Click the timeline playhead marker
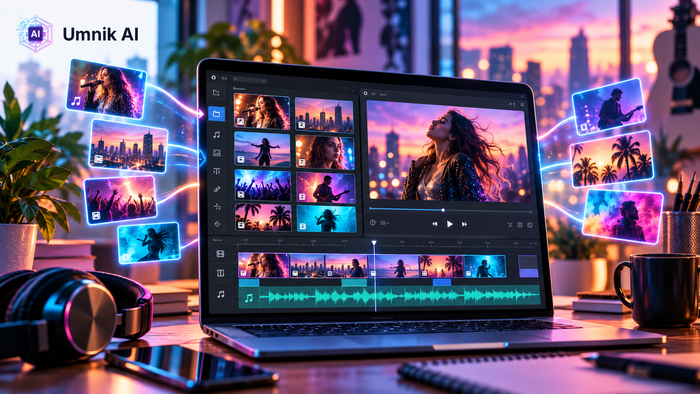 click(374, 243)
